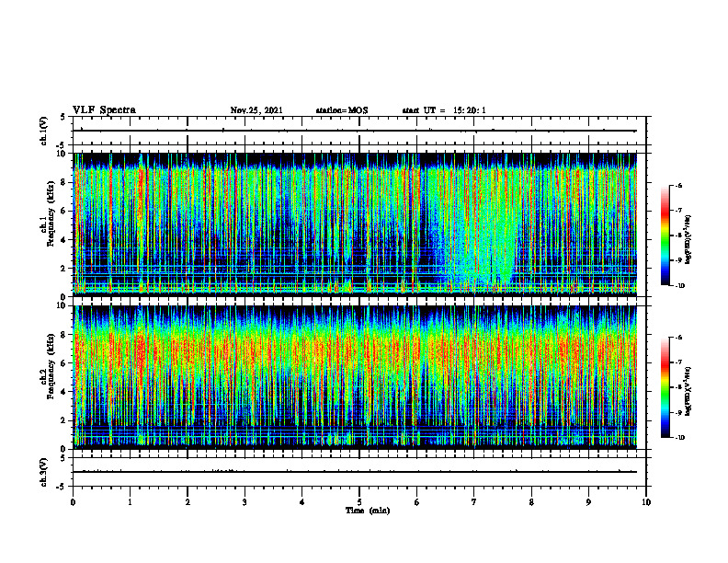This screenshot has height=563, width=728.
Task: Click the ch.1 colorbar log(PSD) unit label
Action: click(x=688, y=240)
